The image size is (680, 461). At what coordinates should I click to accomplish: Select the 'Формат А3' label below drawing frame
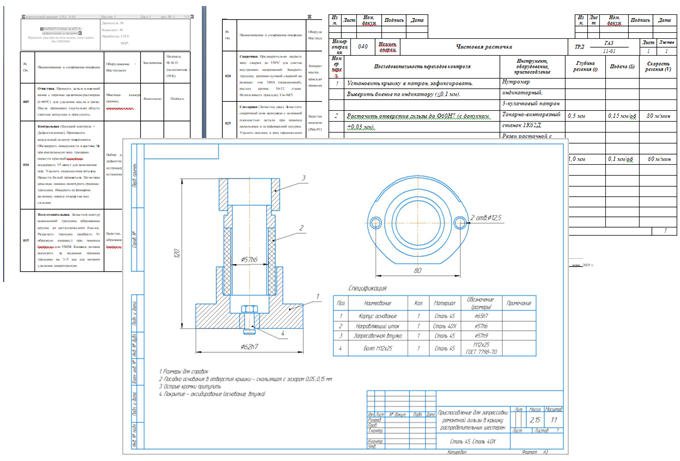[x=535, y=451]
